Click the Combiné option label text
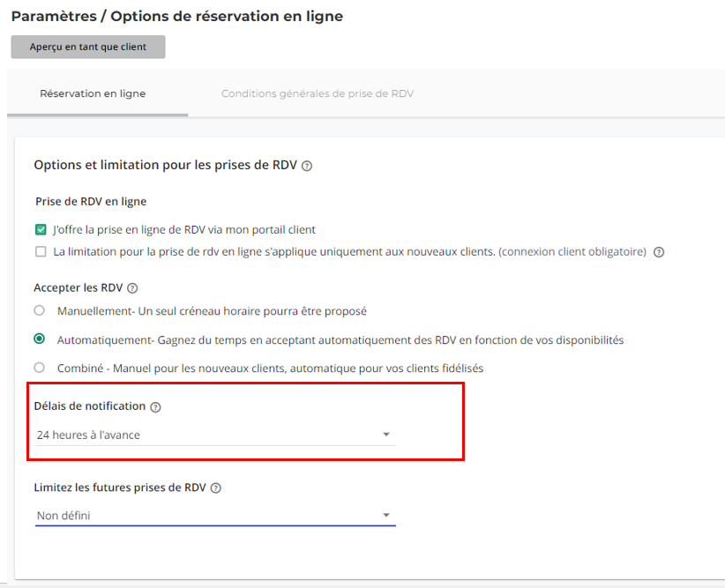Viewport: 725px width, 588px height. tap(270, 368)
